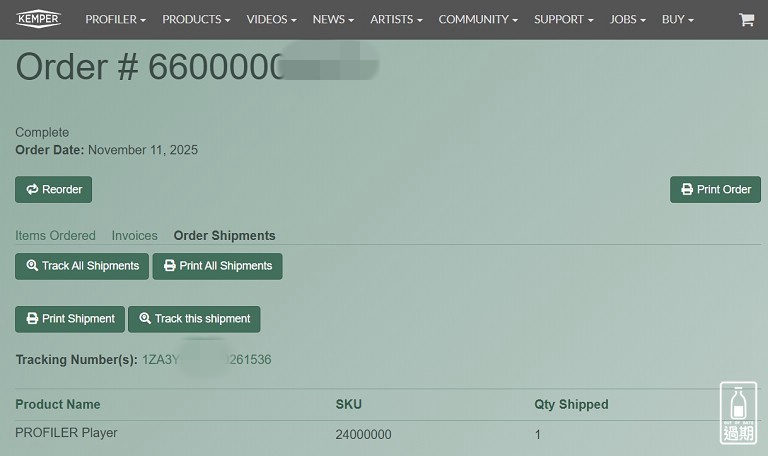This screenshot has width=768, height=456.
Task: Click Print All Shipments button
Action: tap(217, 266)
